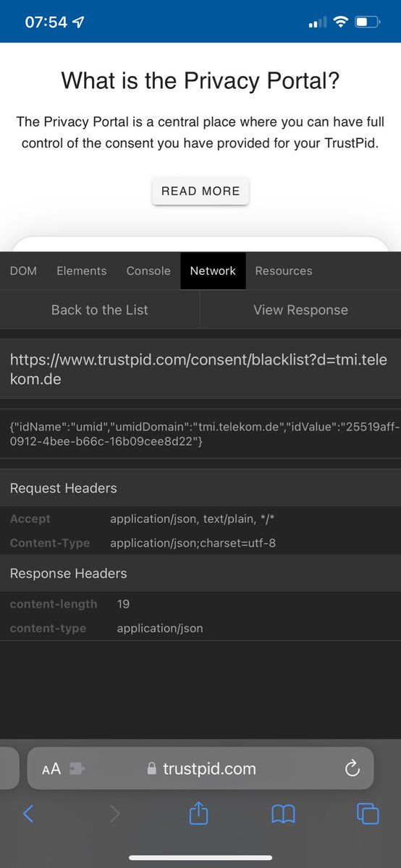Open the Console tab
The height and width of the screenshot is (868, 401).
[148, 271]
